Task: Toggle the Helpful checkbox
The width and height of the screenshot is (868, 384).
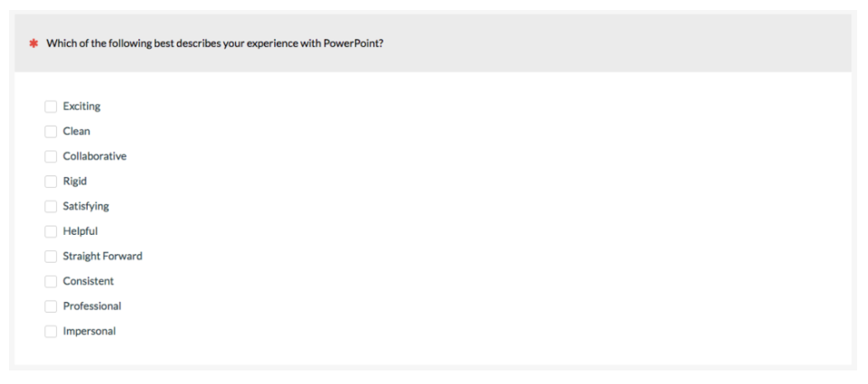Action: coord(51,231)
